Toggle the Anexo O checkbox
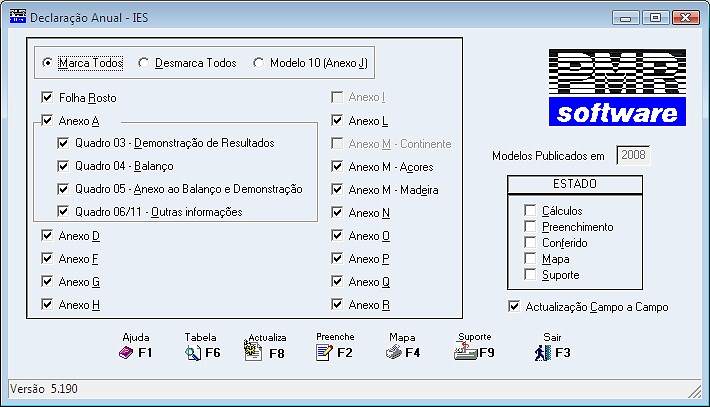Screen dimensions: 710x407 coord(337,235)
